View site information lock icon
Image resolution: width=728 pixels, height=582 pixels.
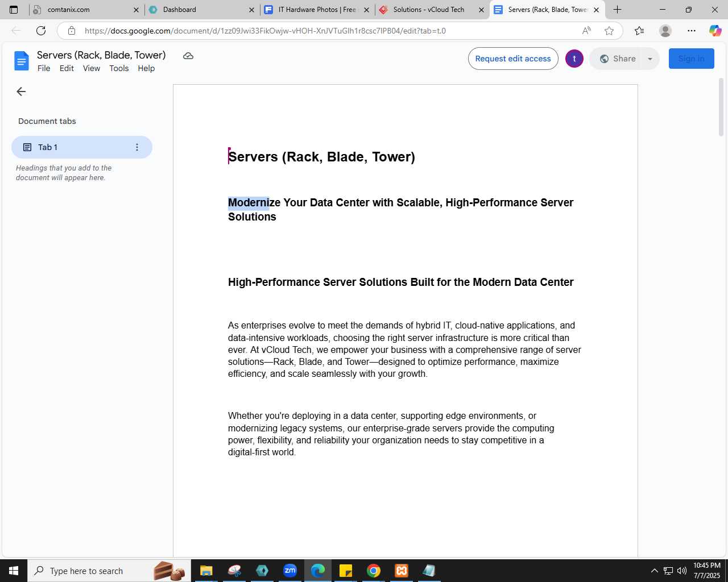click(72, 31)
